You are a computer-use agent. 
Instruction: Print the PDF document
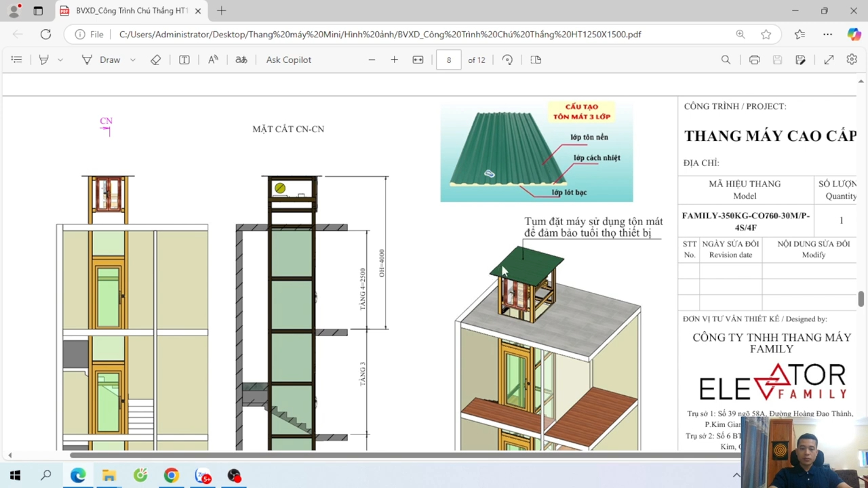coord(754,60)
